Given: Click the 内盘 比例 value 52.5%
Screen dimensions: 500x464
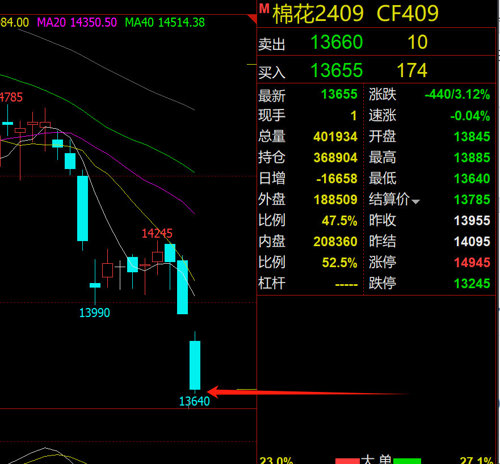Looking at the screenshot, I should (340, 263).
